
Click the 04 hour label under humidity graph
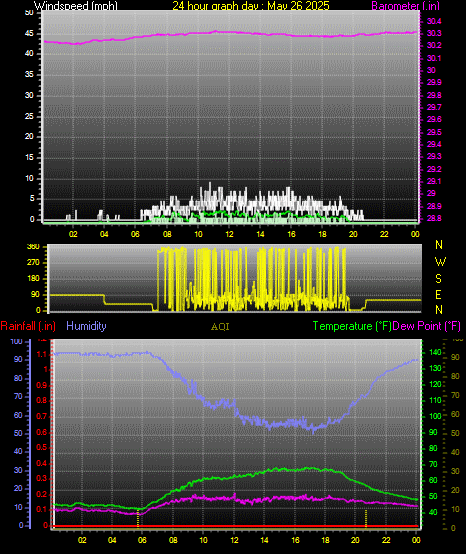112,540
